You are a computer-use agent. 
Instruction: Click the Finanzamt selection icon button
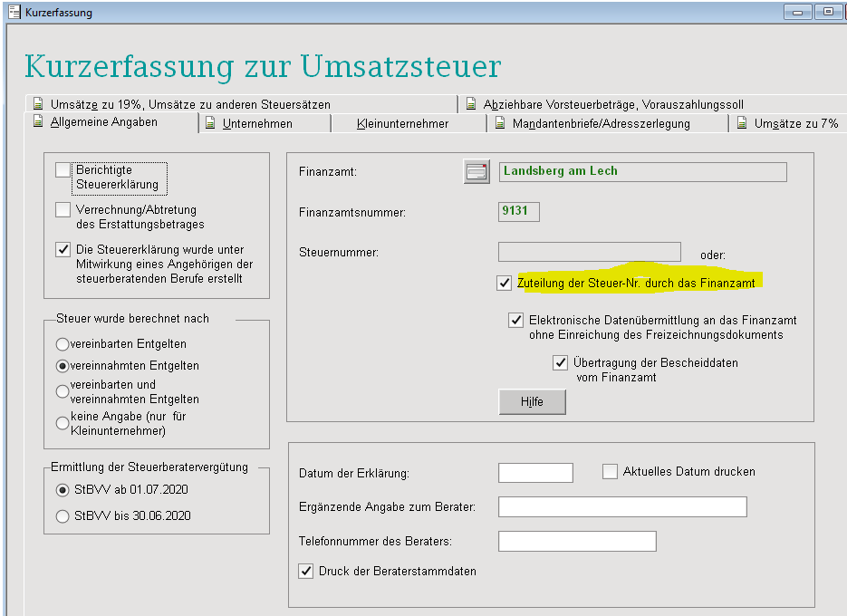[x=476, y=172]
